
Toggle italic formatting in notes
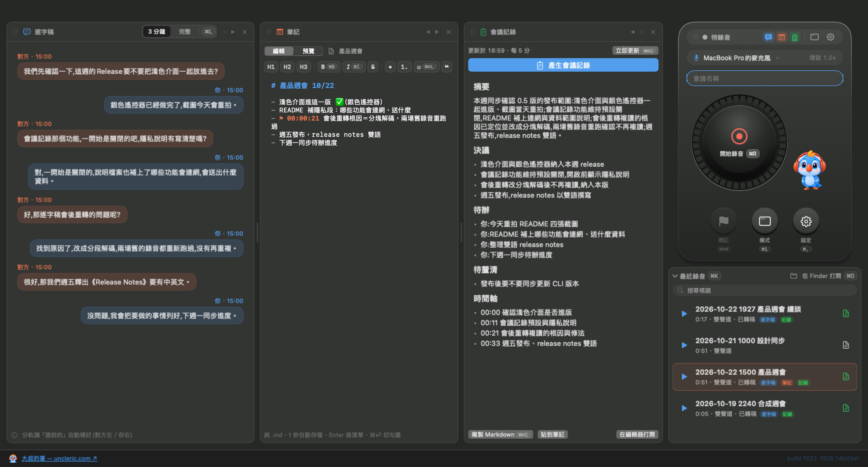354,67
